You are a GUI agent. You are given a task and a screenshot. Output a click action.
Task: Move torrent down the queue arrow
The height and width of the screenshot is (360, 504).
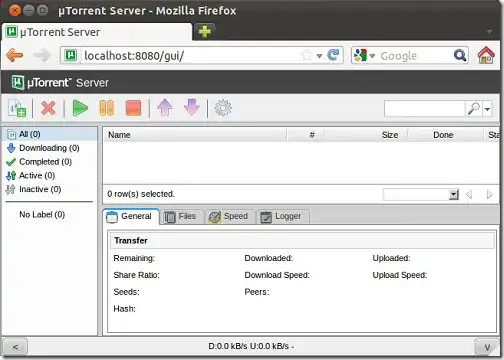[192, 108]
